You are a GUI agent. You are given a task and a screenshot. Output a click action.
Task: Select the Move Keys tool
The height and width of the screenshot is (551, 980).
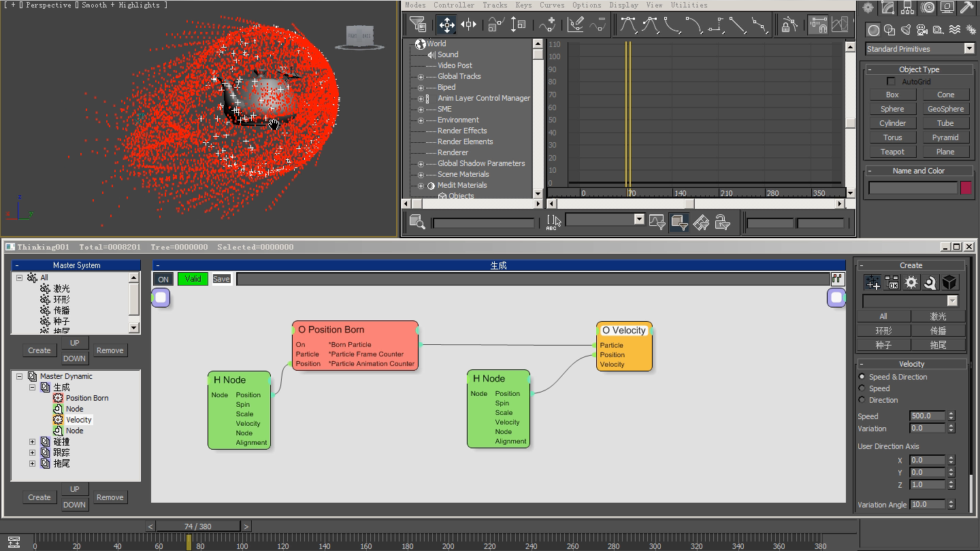[x=446, y=25]
